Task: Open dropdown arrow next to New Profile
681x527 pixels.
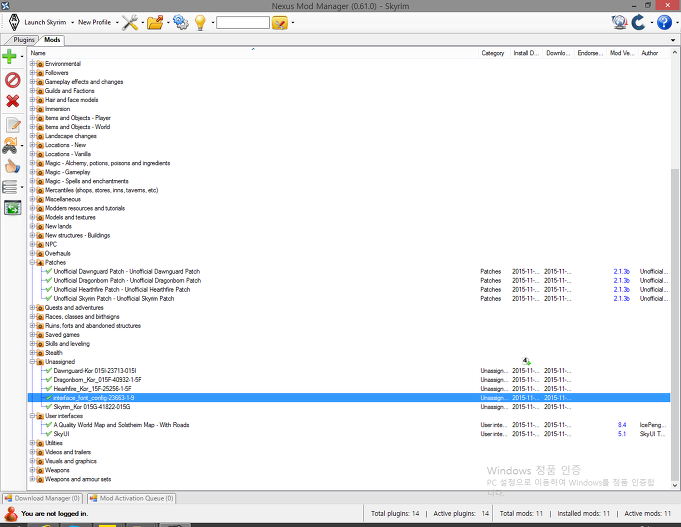Action: click(117, 22)
